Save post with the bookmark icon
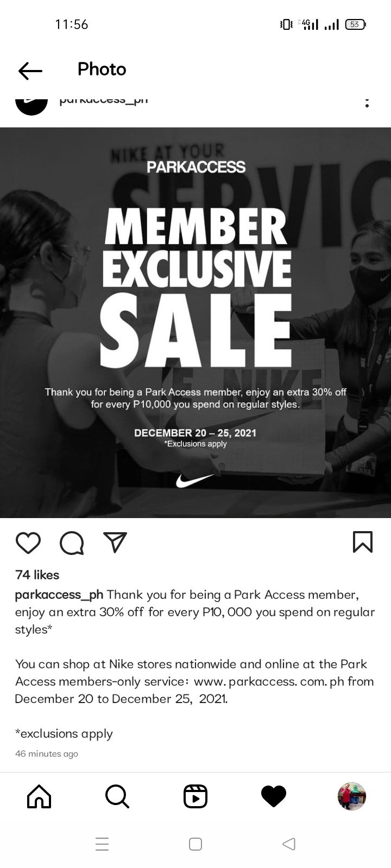The width and height of the screenshot is (391, 868). [363, 541]
